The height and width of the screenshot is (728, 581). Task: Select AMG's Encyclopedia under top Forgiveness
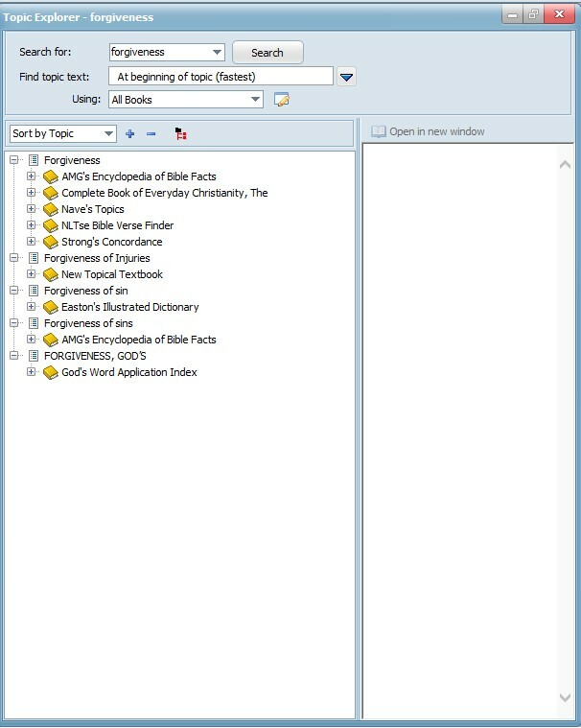139,176
